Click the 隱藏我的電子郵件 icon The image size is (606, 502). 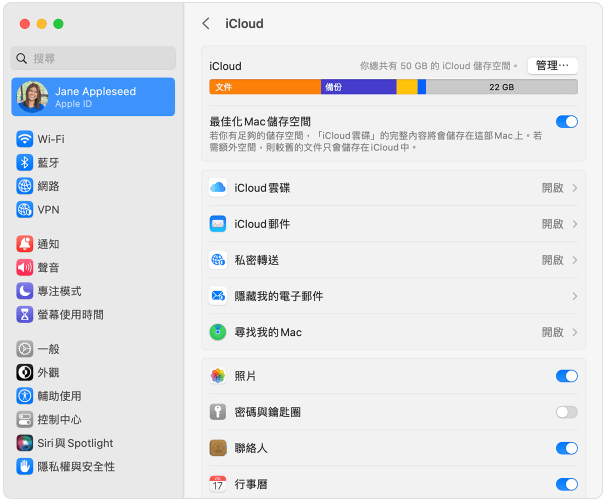[217, 296]
